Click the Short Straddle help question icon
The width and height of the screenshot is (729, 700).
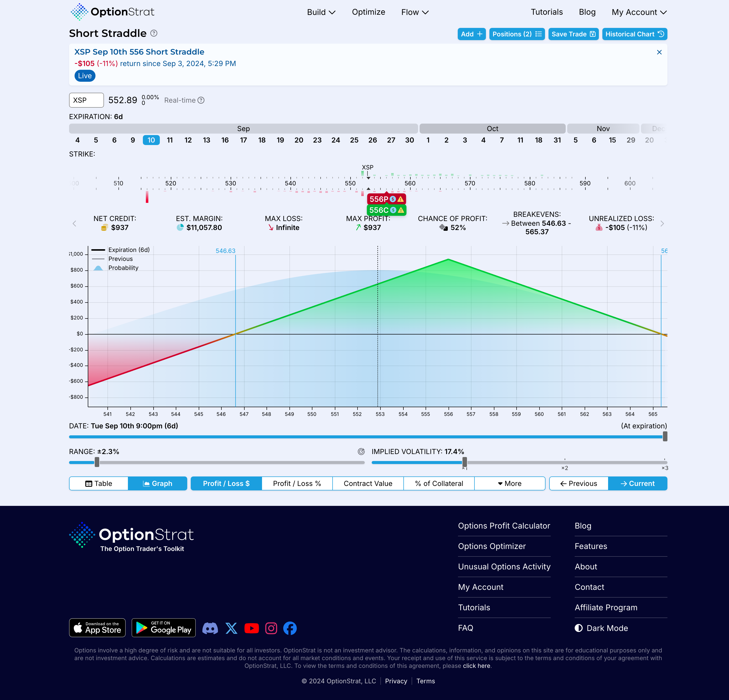(x=154, y=33)
